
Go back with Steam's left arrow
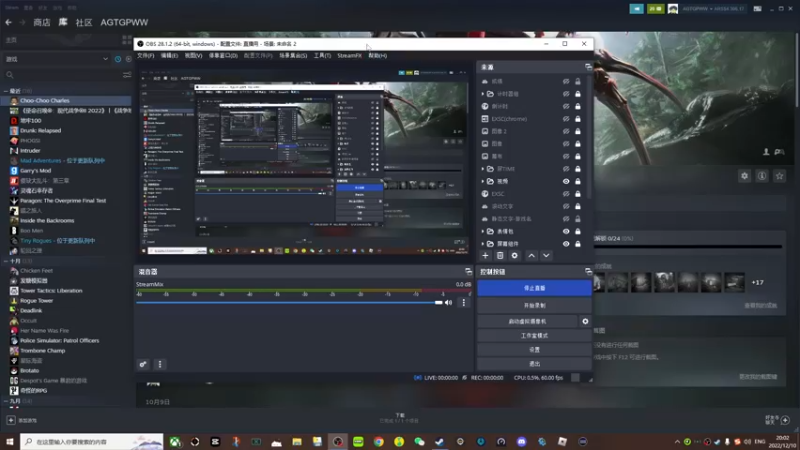click(x=8, y=22)
